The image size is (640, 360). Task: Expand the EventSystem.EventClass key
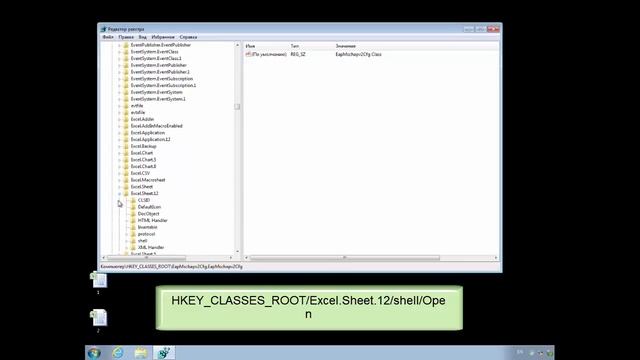[x=120, y=52]
